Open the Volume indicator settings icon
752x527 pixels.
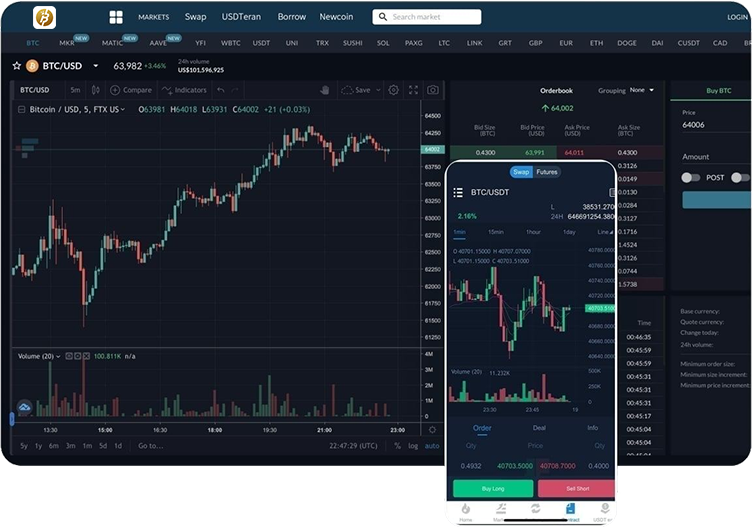tap(78, 356)
